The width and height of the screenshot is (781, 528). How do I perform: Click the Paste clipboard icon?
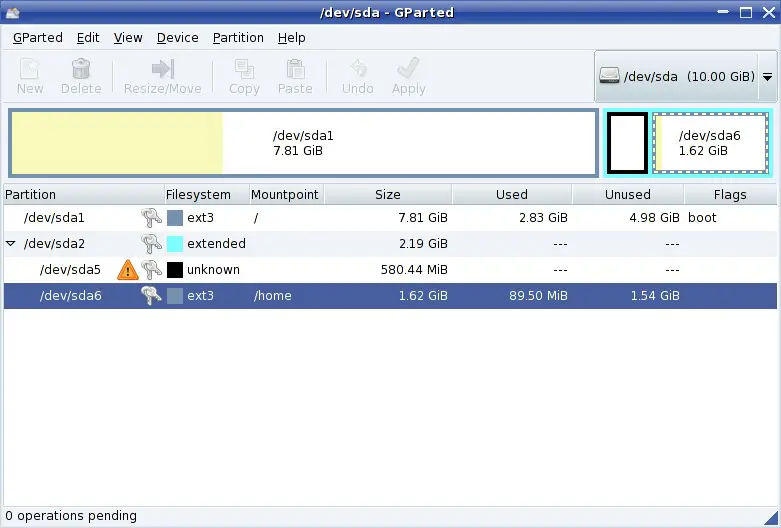pyautogui.click(x=295, y=69)
